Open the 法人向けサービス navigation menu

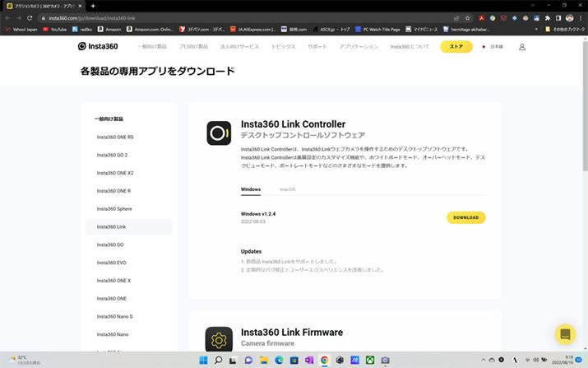239,47
